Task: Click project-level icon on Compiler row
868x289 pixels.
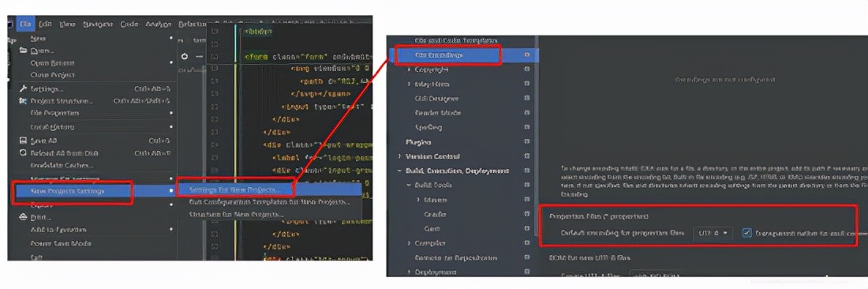Action: coord(527,243)
